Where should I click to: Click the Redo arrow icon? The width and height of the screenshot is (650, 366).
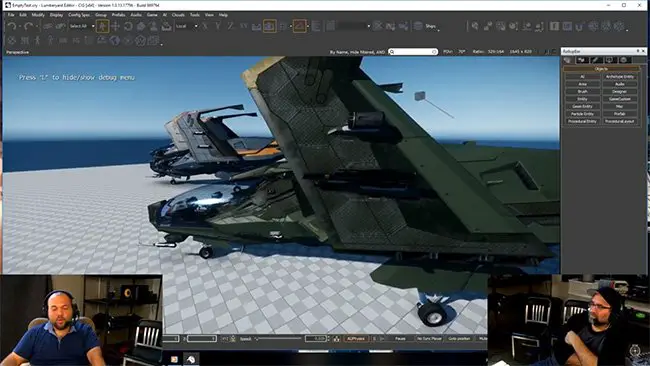click(28, 26)
